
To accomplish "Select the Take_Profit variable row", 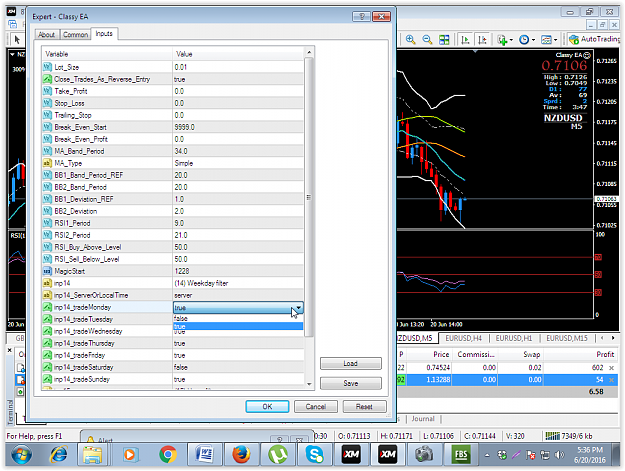I will click(x=172, y=91).
